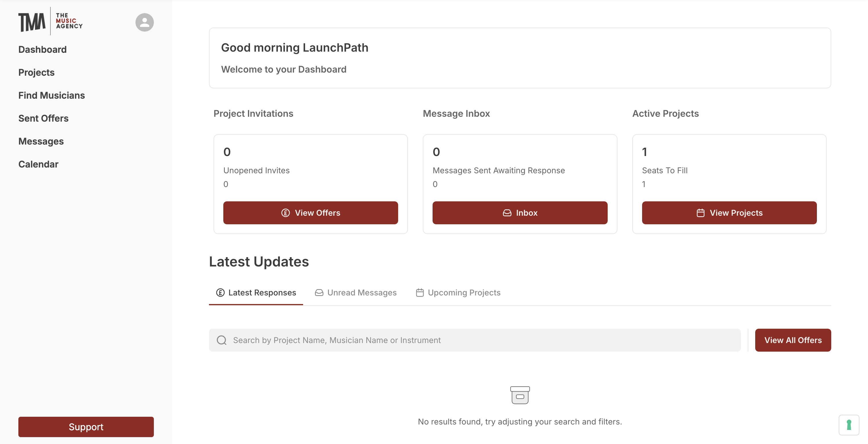Click the magnifier icon in the search bar
This screenshot has height=444, width=868.
pos(221,340)
